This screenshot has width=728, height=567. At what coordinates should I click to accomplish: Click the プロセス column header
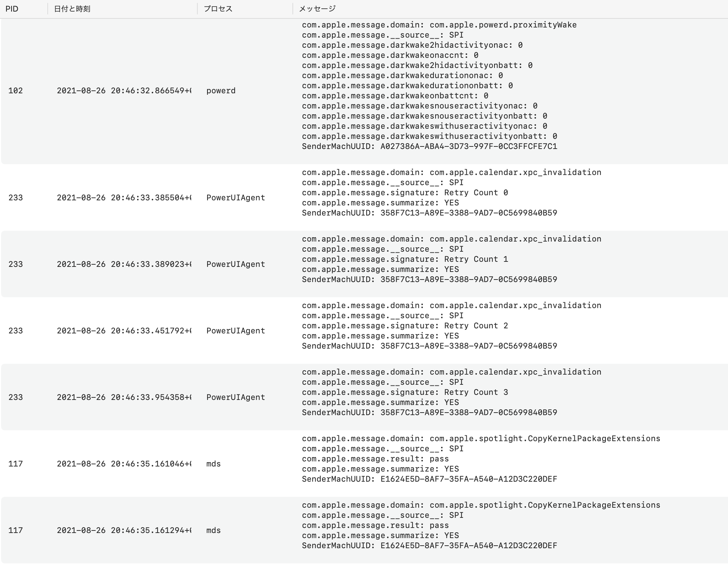click(218, 9)
